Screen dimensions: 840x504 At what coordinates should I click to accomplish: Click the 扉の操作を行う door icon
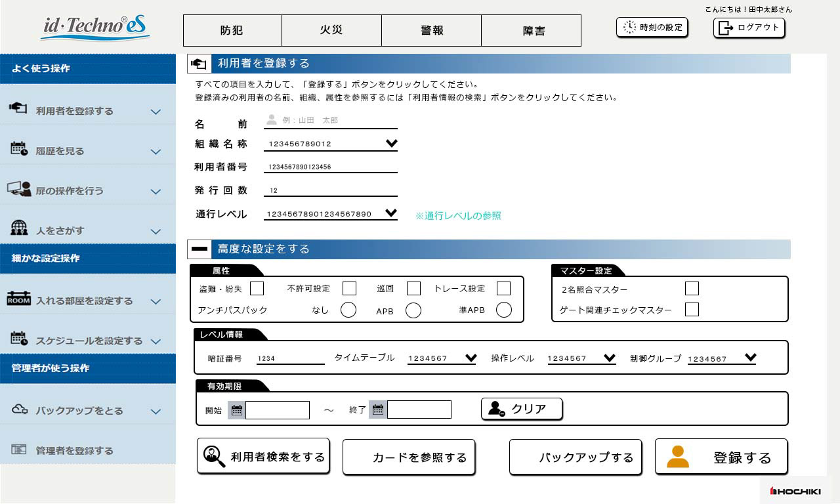(x=18, y=189)
